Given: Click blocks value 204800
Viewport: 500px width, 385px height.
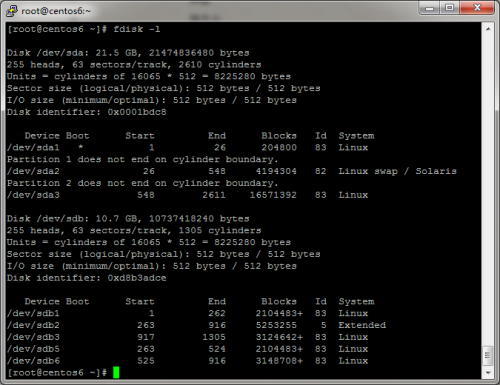Looking at the screenshot, I should (x=279, y=148).
